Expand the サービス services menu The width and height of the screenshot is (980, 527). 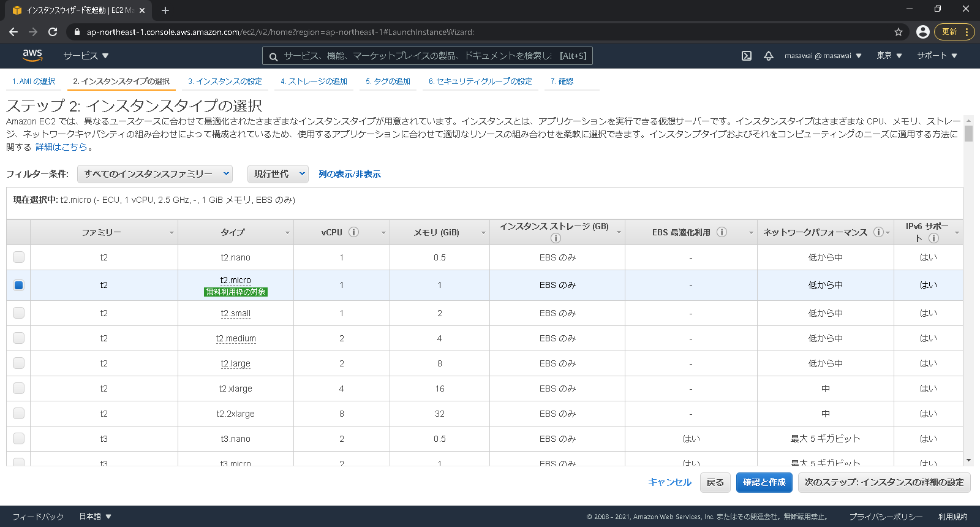[x=86, y=56]
